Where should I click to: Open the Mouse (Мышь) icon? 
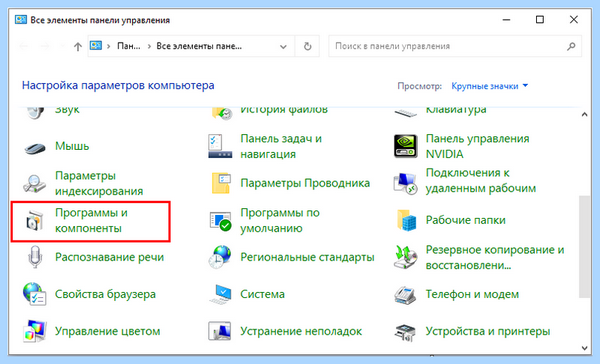35,148
